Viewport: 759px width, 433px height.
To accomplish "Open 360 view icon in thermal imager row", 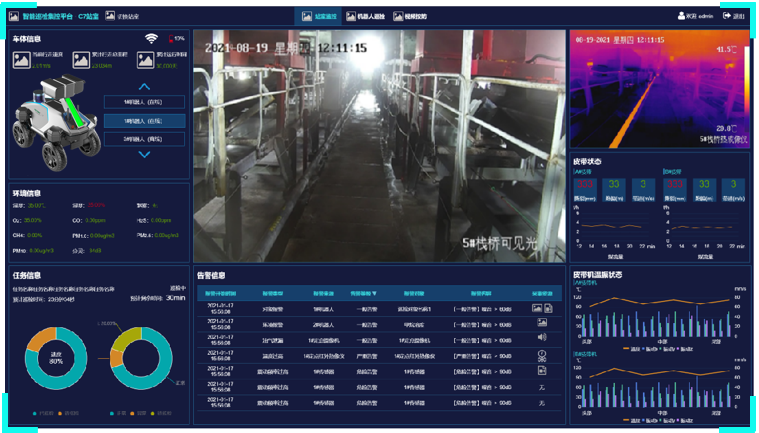I will (x=542, y=356).
